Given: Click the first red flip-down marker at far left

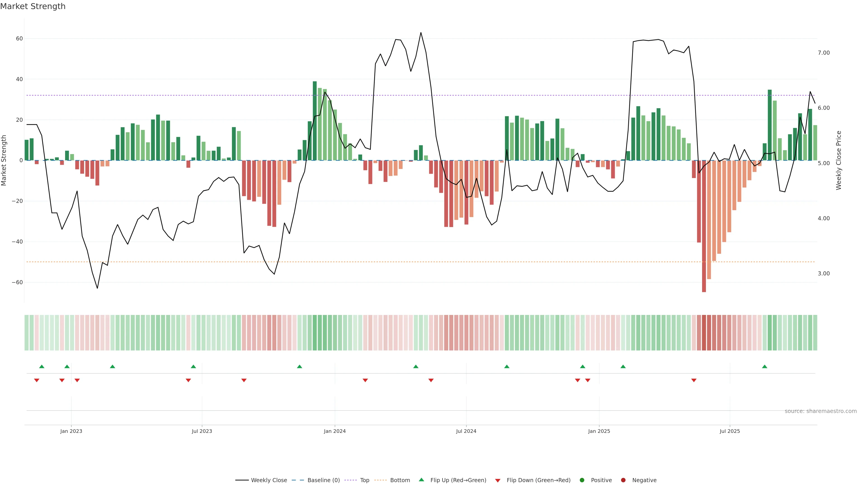Looking at the screenshot, I should click(x=37, y=380).
